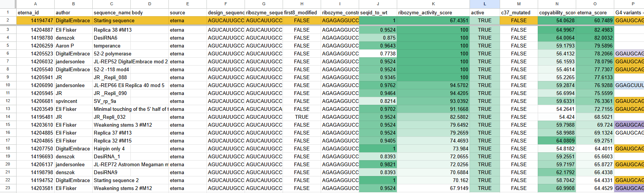
Task: Select the '52-2 polymerase' cell
Action: 112,54
